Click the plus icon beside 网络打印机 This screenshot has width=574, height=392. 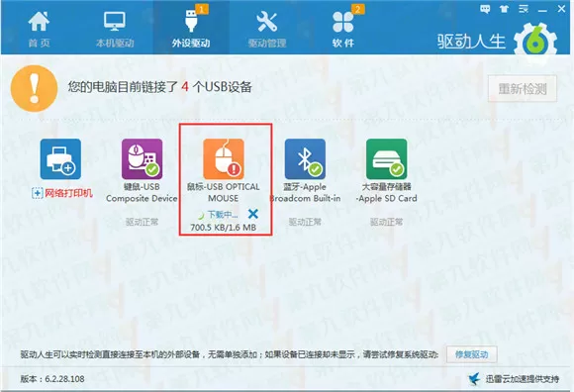point(38,193)
